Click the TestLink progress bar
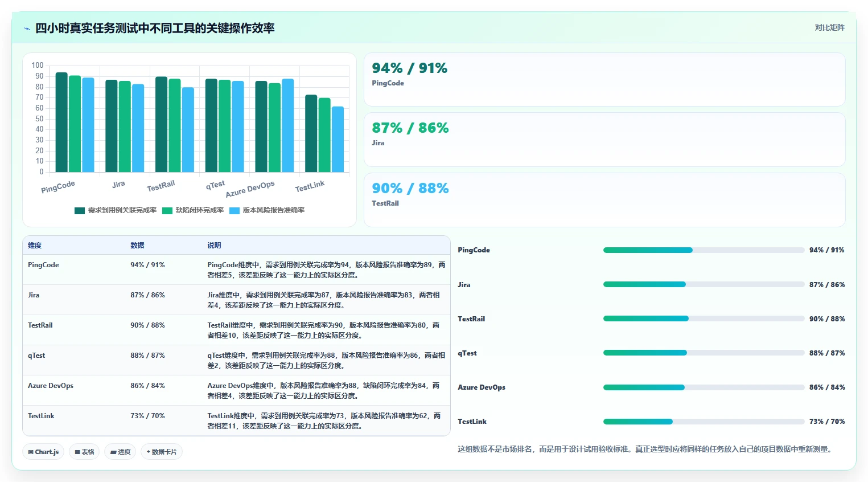 click(704, 422)
